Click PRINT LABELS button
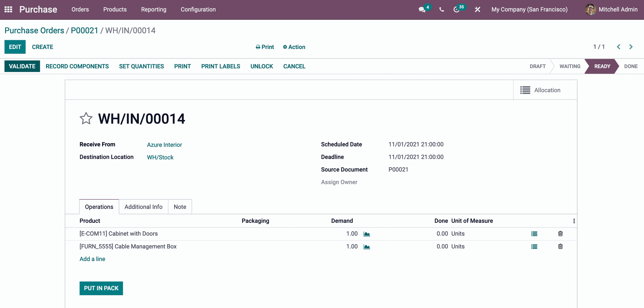644x308 pixels. coord(221,66)
